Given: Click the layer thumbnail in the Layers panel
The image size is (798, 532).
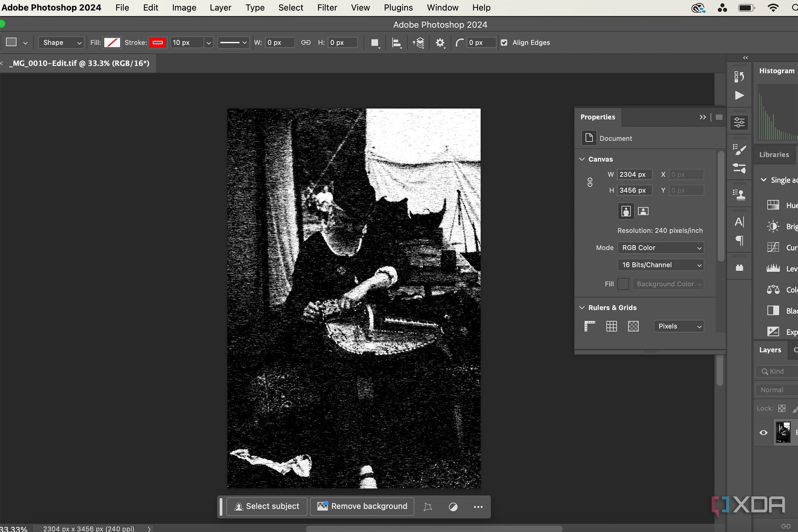Looking at the screenshot, I should (x=783, y=432).
